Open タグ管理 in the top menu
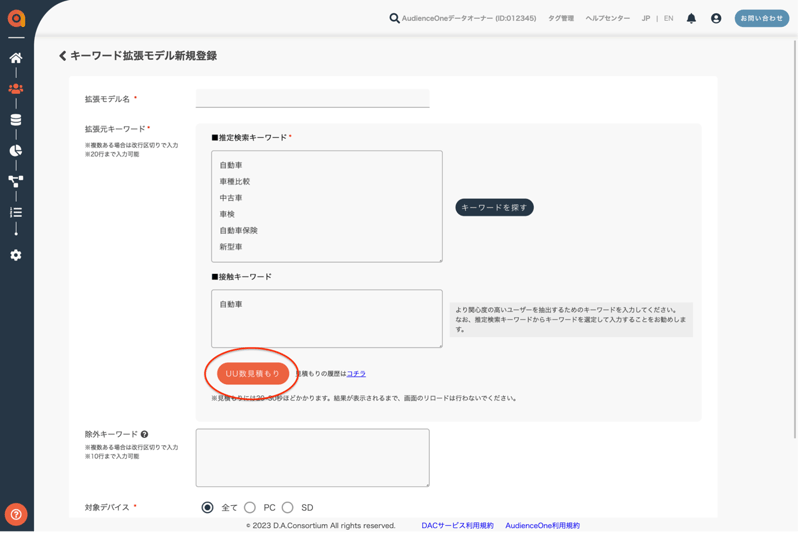The height and width of the screenshot is (534, 800). coord(560,18)
